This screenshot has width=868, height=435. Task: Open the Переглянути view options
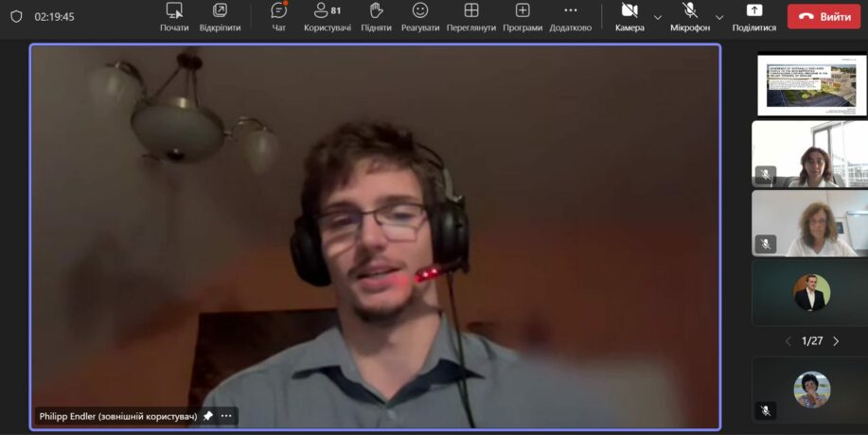tap(470, 16)
